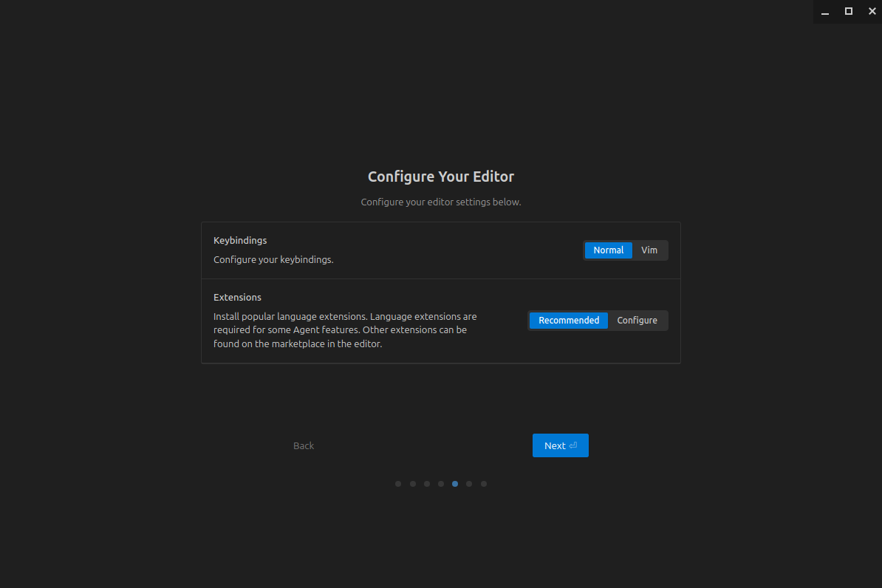Click the second onboarding progress dot

click(x=413, y=484)
